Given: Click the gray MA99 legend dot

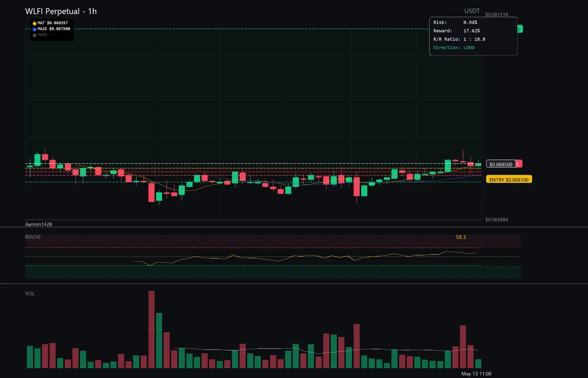Looking at the screenshot, I should tap(34, 35).
